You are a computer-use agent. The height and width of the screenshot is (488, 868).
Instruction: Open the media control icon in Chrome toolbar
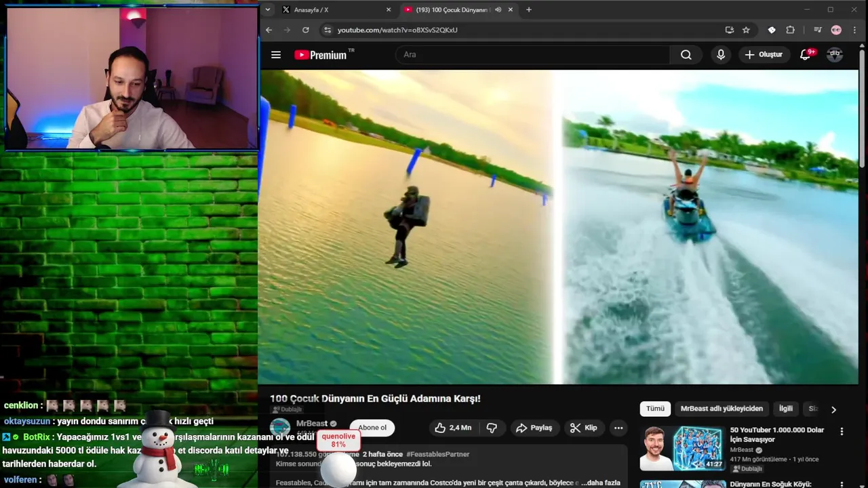click(817, 30)
